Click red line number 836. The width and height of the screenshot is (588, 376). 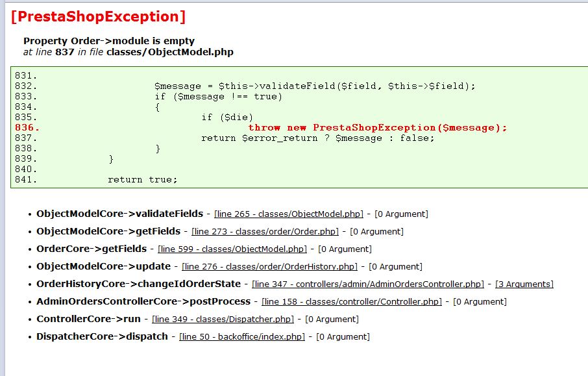pyautogui.click(x=27, y=127)
